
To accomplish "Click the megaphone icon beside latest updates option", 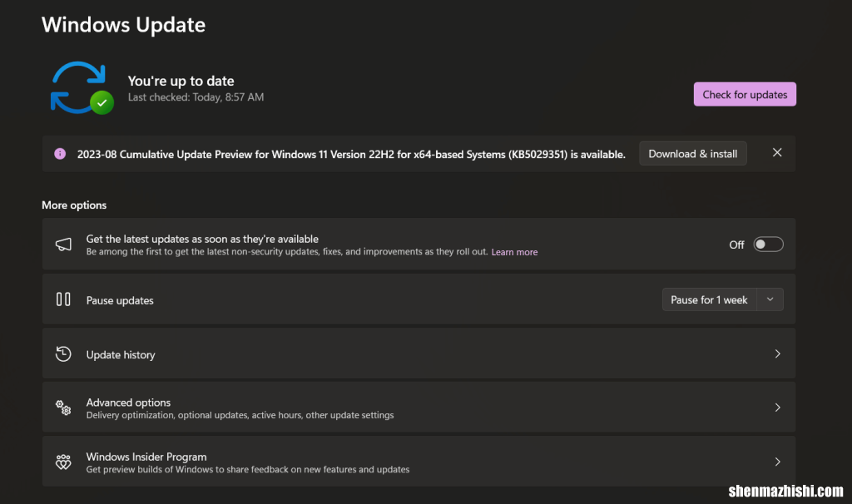I will [63, 244].
